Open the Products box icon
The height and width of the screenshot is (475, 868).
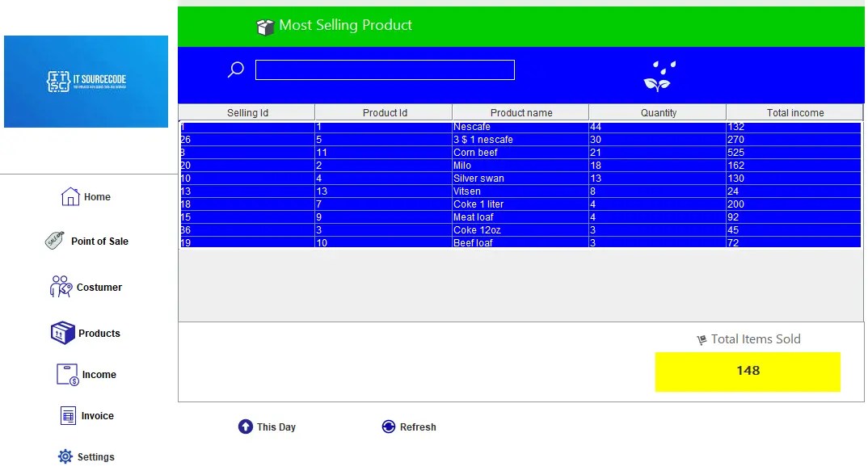(x=62, y=332)
